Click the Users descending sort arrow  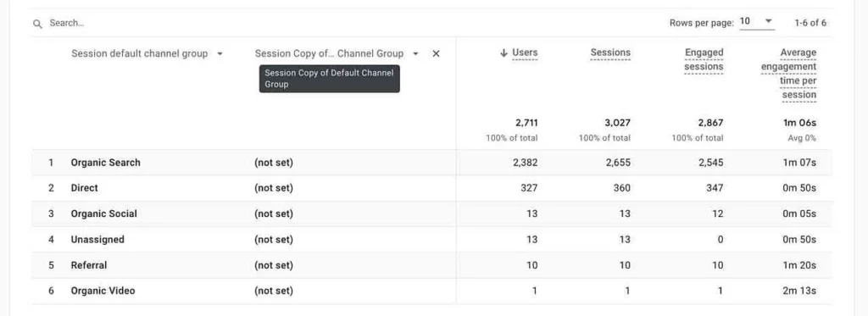504,53
